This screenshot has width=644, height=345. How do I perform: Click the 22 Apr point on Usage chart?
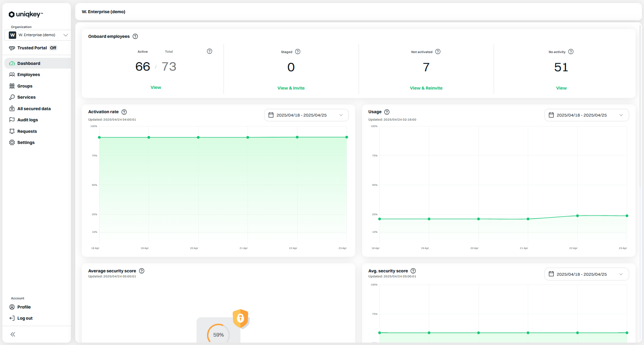click(577, 216)
